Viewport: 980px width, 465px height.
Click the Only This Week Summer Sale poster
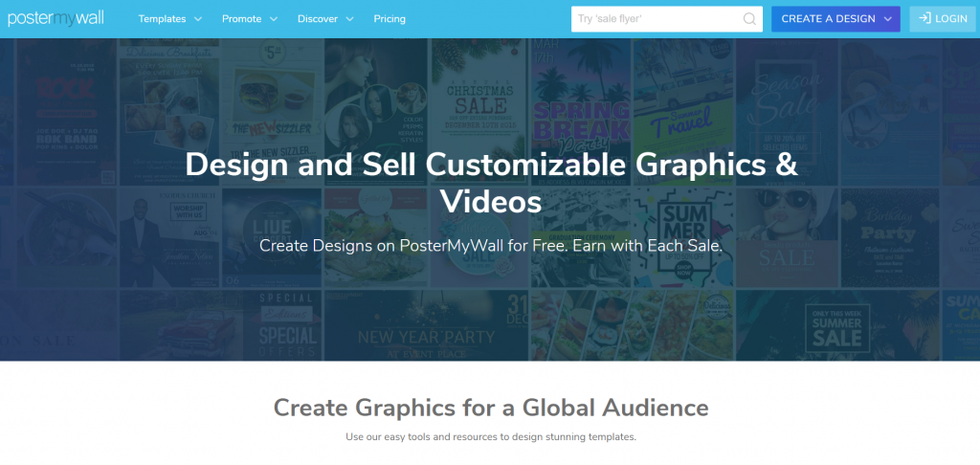click(837, 325)
